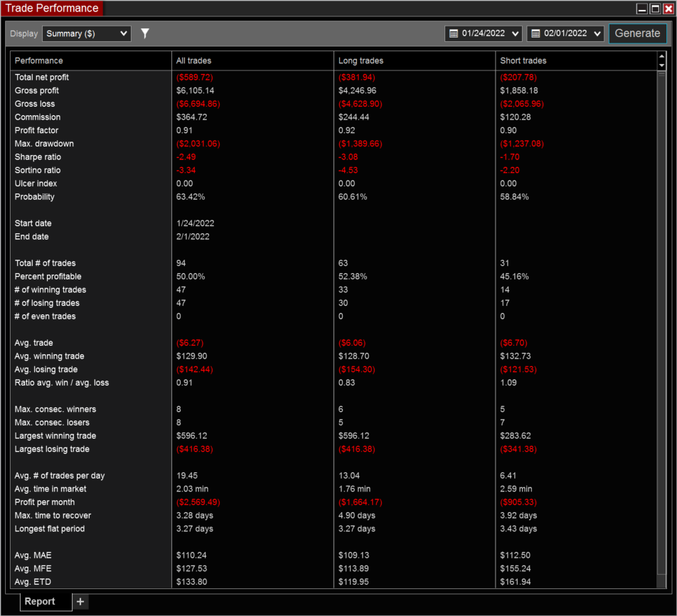
Task: Click End date value 2/1/2022
Action: tap(193, 237)
